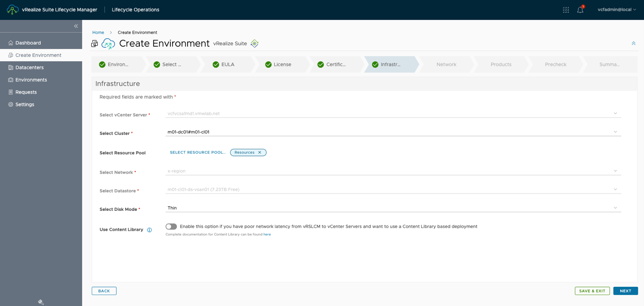
Task: Click the BACK button
Action: (104, 291)
